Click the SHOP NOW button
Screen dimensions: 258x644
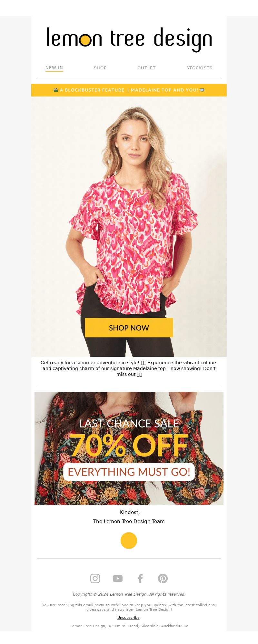tap(129, 328)
